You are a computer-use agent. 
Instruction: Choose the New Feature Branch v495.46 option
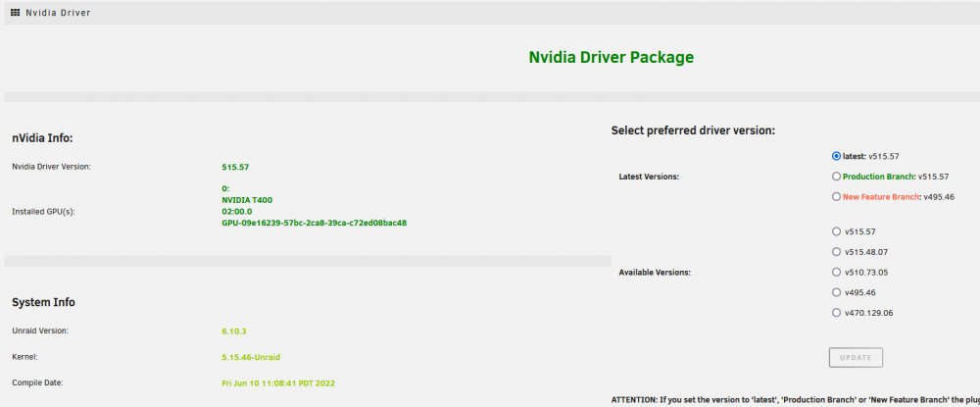click(836, 196)
